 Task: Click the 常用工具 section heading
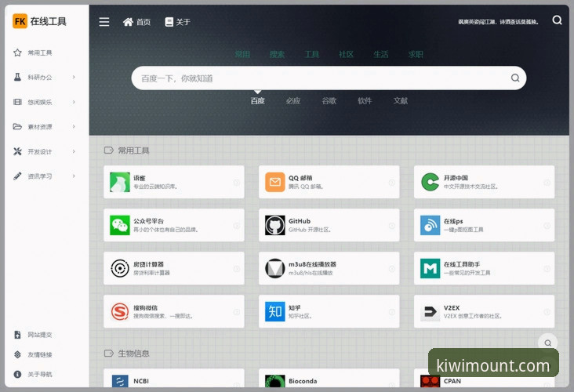(133, 151)
